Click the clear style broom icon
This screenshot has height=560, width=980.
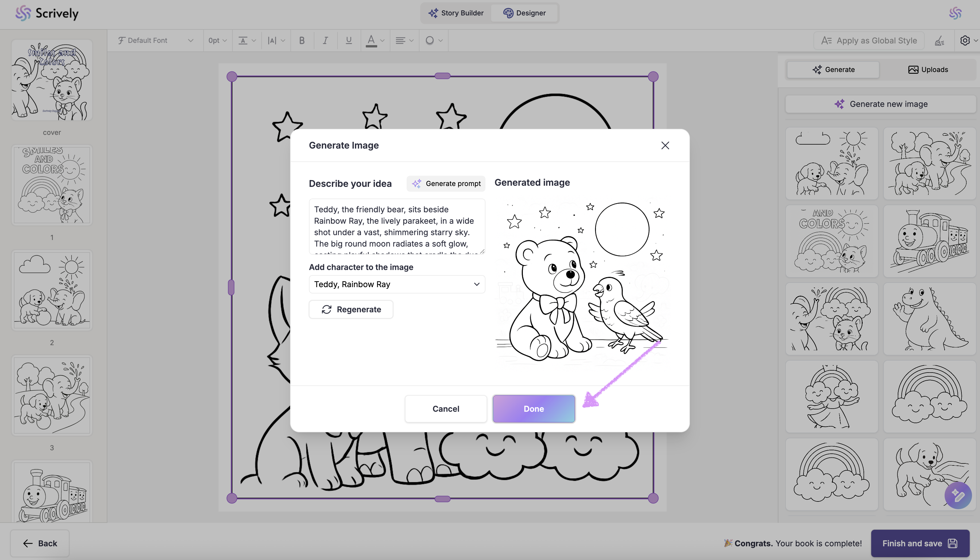click(x=939, y=40)
